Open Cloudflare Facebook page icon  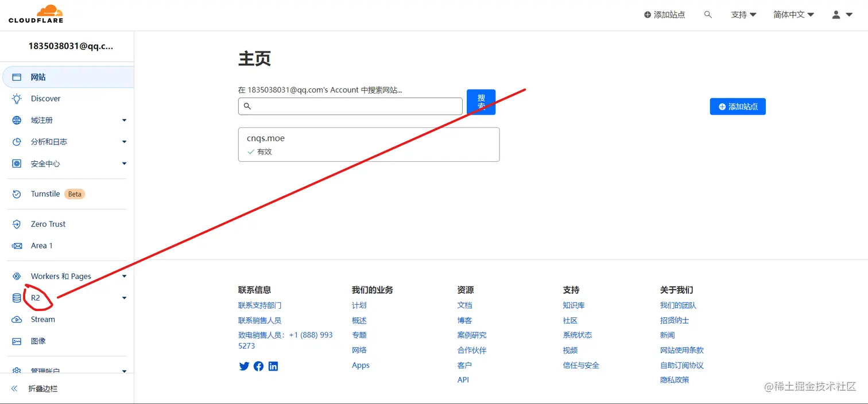[x=258, y=366]
